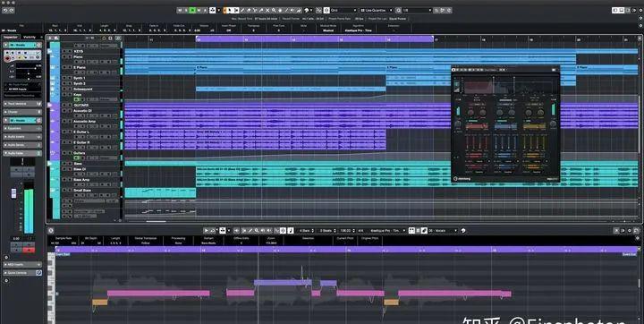Expand the Audio Sends inspector section
644x324 pixels.
click(x=22, y=145)
